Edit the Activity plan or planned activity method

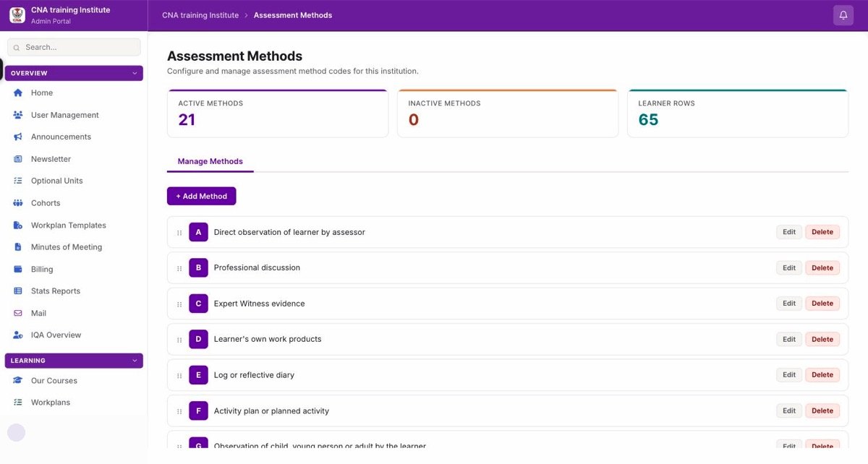[789, 411]
